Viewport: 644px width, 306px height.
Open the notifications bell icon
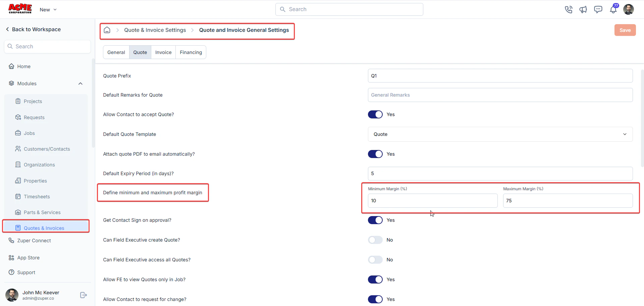pos(613,9)
